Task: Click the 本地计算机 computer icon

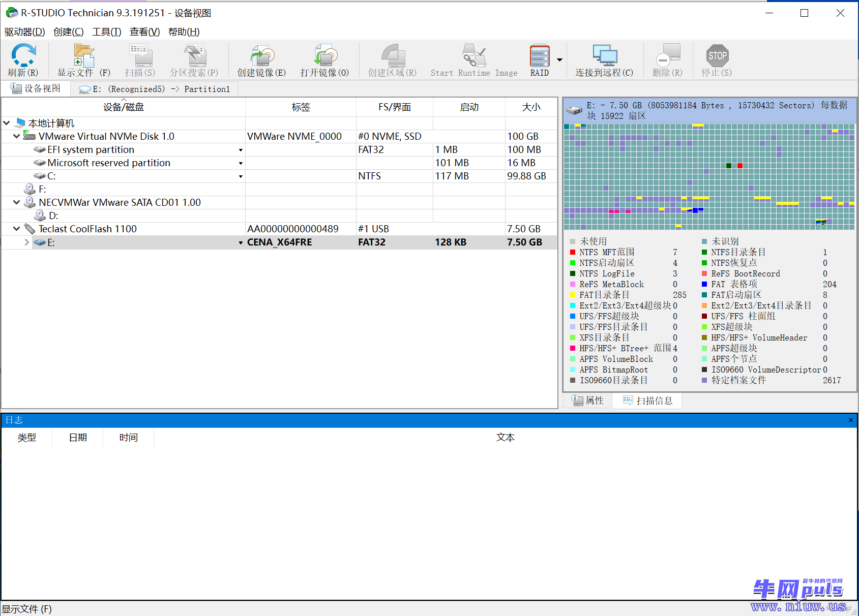Action: [20, 123]
